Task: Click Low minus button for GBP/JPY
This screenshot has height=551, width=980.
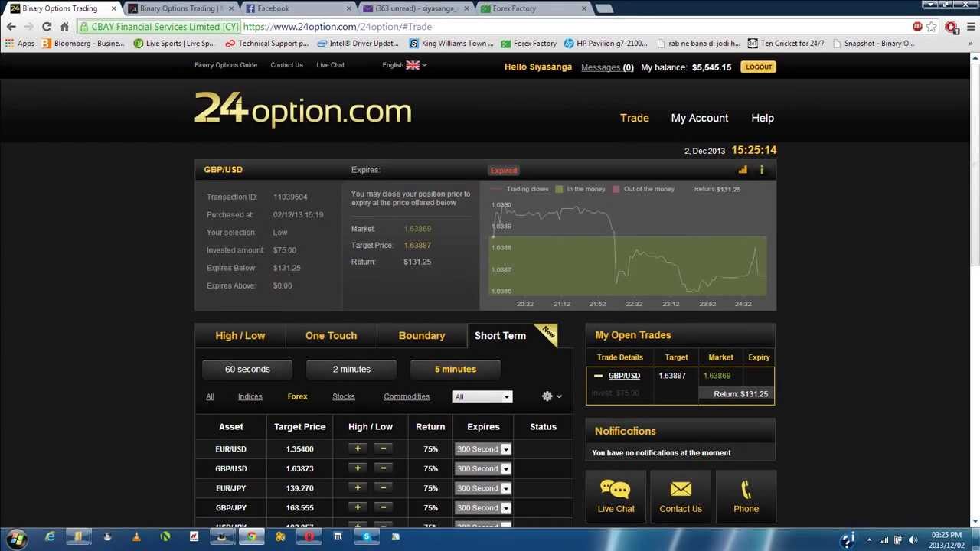Action: (x=383, y=507)
